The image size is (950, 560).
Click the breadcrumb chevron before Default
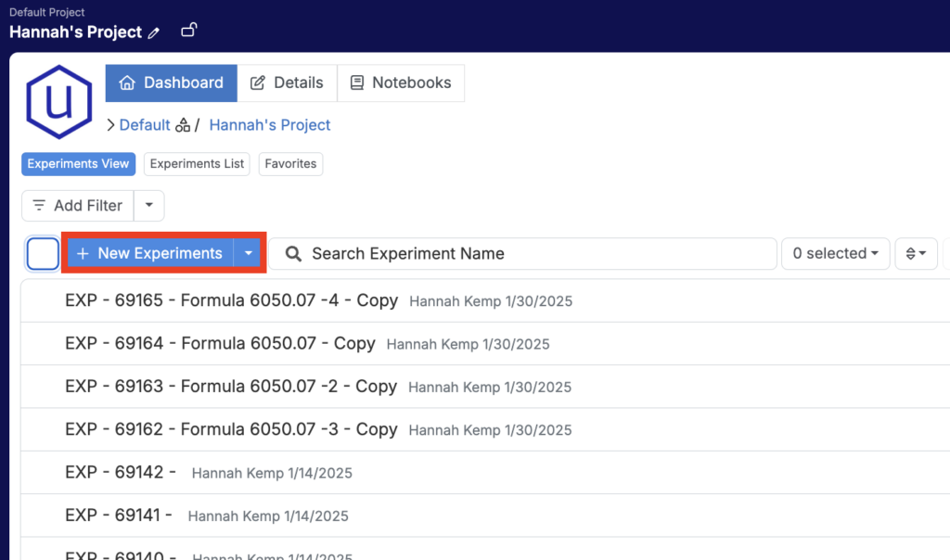click(x=110, y=125)
